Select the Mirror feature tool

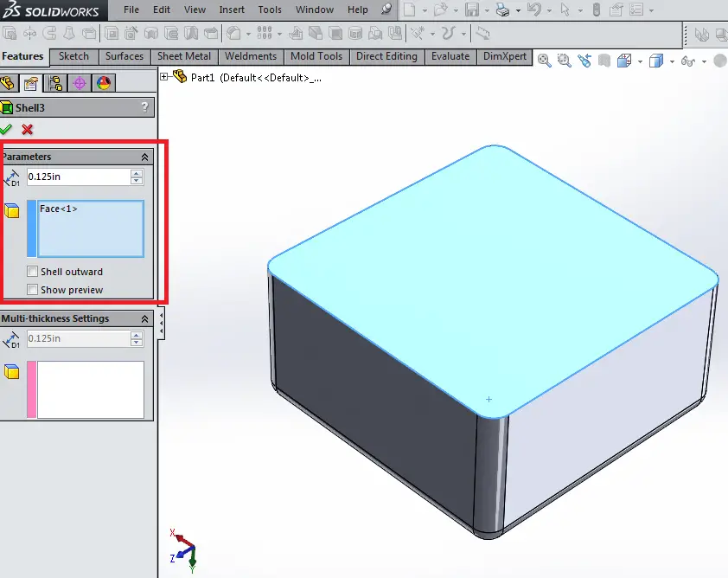[395, 34]
